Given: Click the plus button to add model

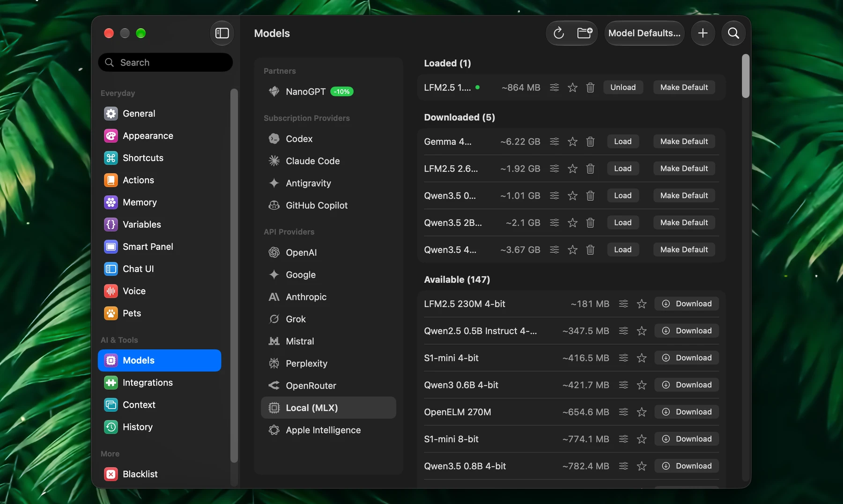Looking at the screenshot, I should click(x=703, y=33).
